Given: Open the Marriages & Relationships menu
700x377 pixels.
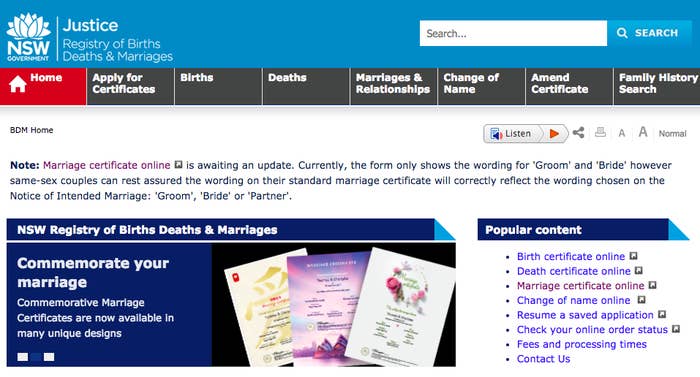Looking at the screenshot, I should coord(393,87).
